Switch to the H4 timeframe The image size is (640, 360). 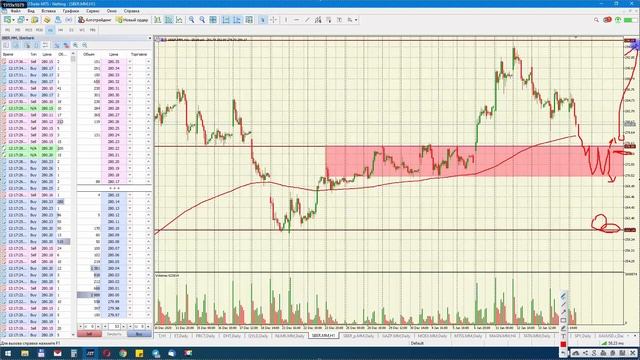pos(60,30)
